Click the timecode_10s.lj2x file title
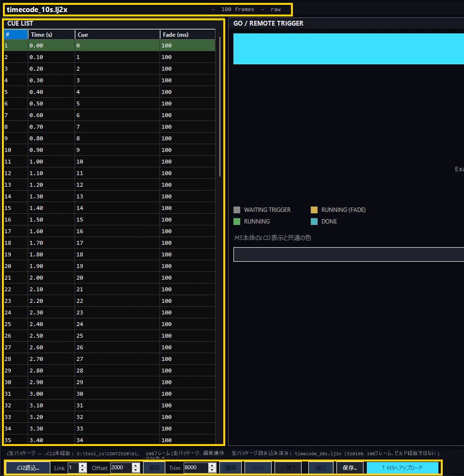Screen dimensions: 464x476 [x=37, y=10]
